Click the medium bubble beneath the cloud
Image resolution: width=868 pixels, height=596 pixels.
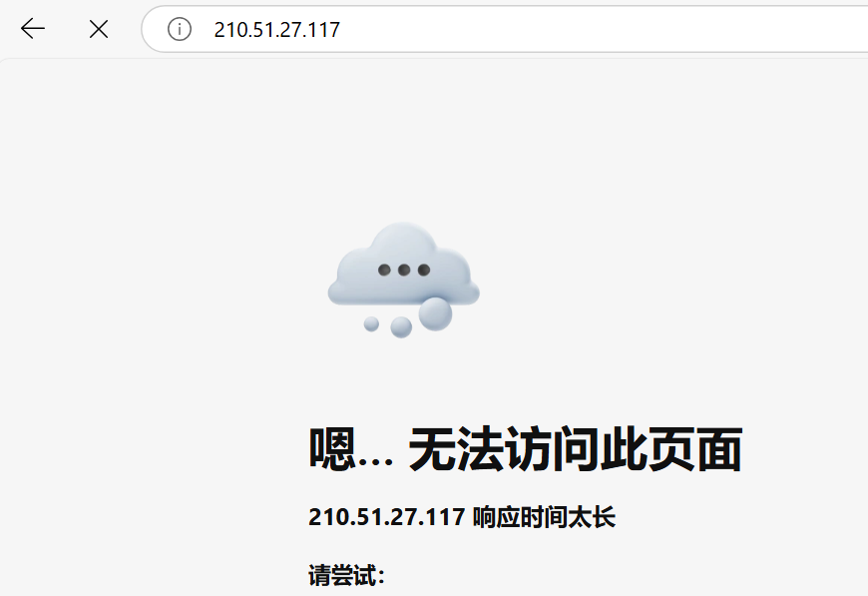click(401, 327)
